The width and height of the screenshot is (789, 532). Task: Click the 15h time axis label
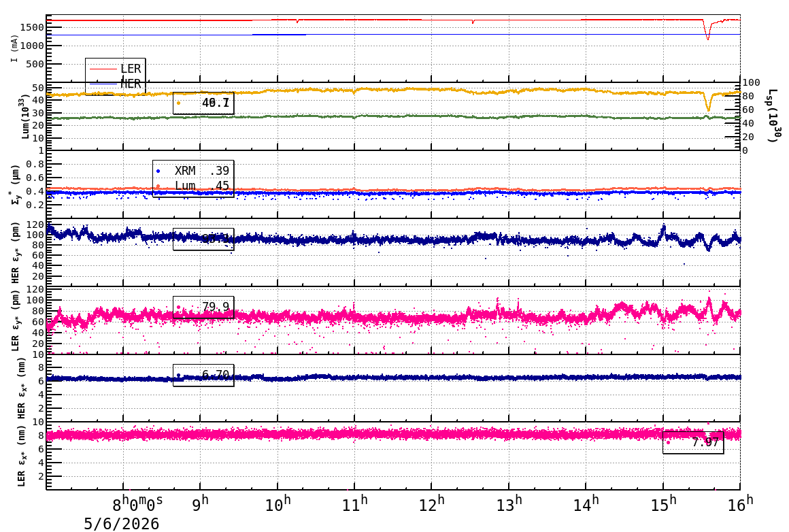(x=662, y=504)
